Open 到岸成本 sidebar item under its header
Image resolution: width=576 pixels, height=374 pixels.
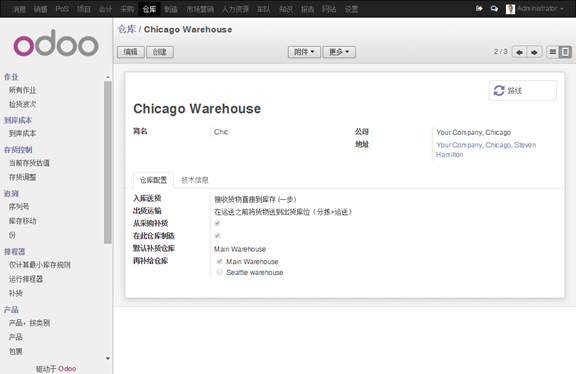pyautogui.click(x=22, y=133)
